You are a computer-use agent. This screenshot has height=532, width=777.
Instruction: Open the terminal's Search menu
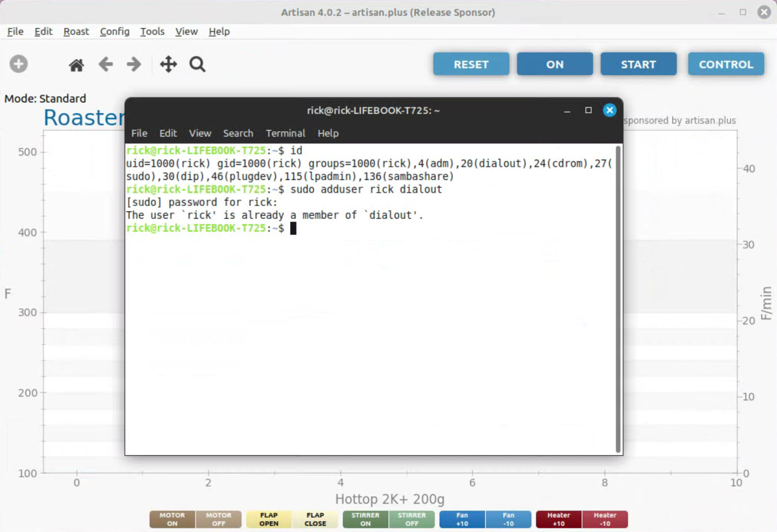click(x=238, y=133)
